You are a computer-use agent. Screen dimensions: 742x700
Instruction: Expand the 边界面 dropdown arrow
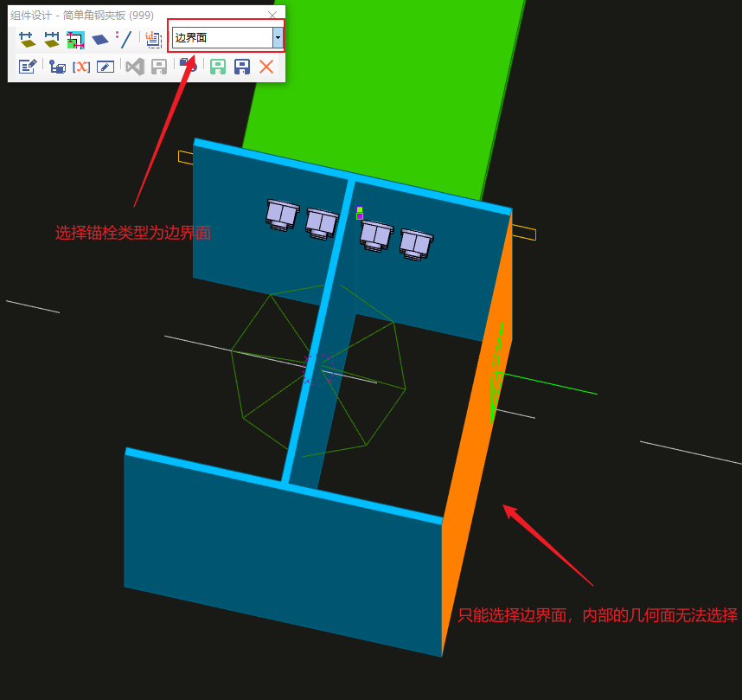click(278, 38)
